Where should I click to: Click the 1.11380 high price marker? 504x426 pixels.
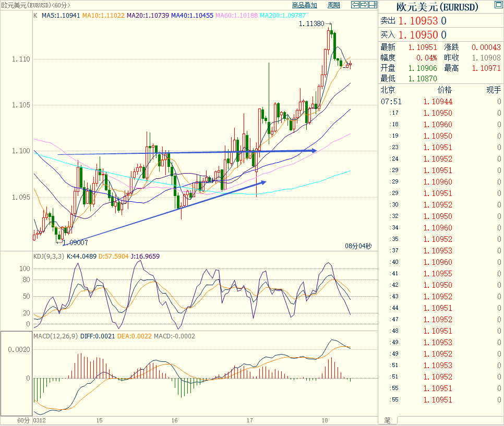coord(312,24)
